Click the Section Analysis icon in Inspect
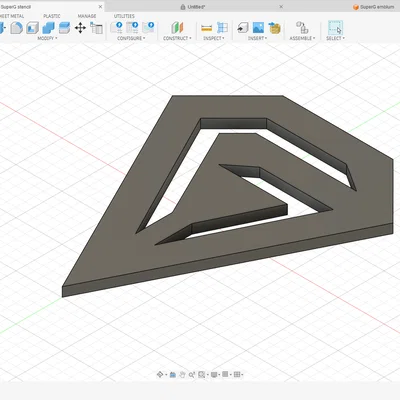The image size is (400, 400). 222,28
